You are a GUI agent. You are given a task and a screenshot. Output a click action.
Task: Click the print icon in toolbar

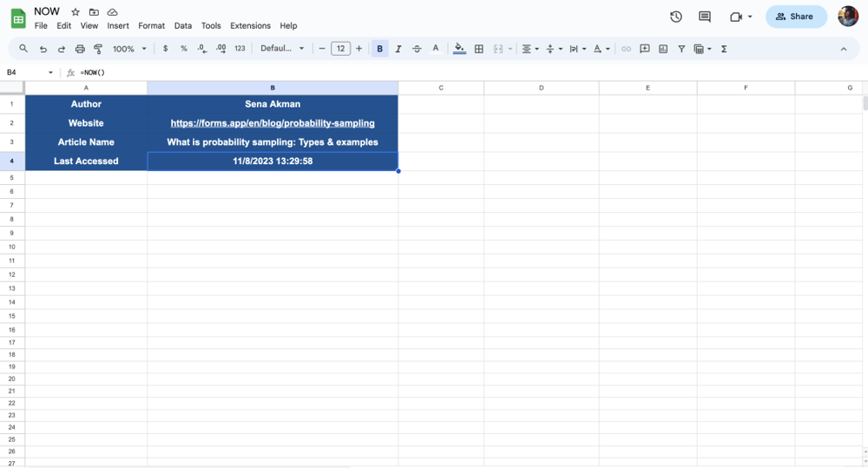tap(80, 49)
